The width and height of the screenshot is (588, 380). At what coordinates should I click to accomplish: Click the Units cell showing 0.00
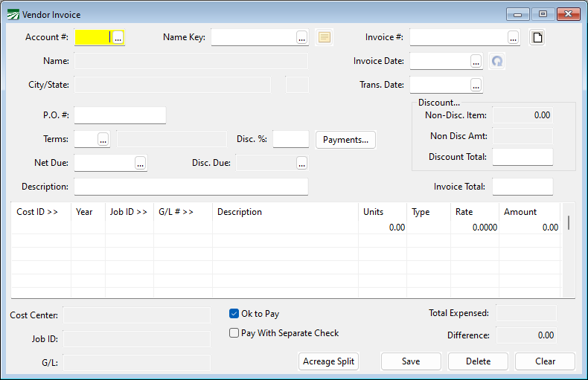point(383,228)
